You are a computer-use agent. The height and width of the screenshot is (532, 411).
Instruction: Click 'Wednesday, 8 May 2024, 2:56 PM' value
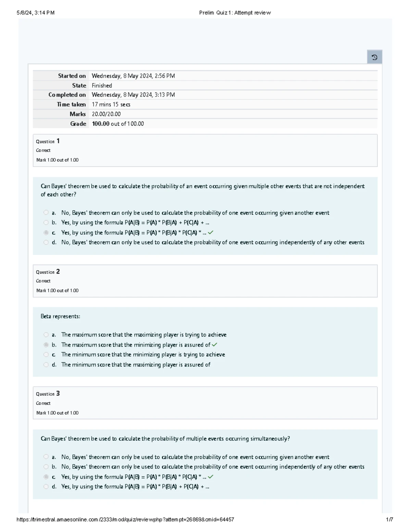[133, 76]
